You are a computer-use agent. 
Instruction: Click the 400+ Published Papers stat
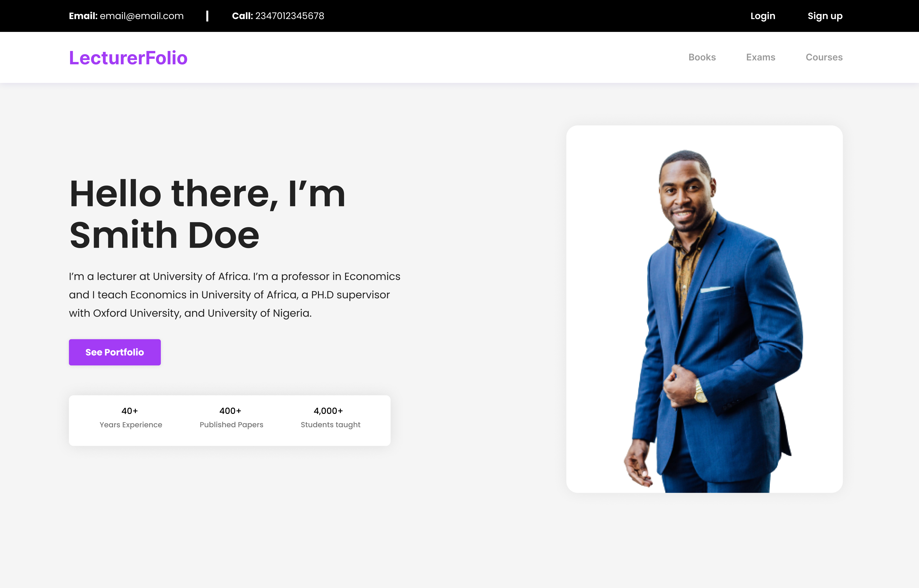pos(231,417)
